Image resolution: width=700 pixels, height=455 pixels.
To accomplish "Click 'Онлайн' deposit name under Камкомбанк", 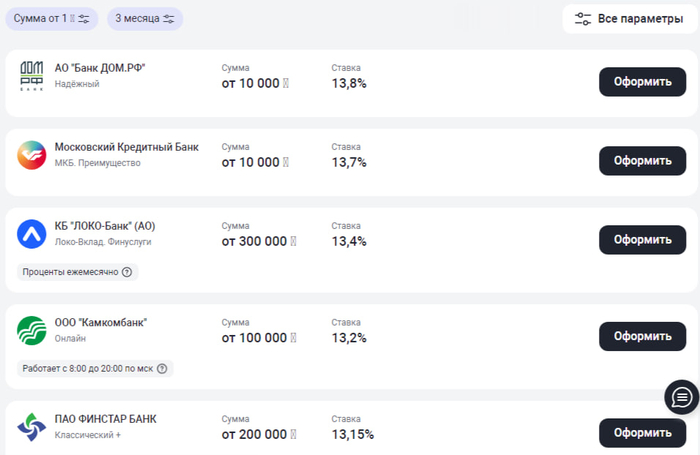I will coord(70,338).
